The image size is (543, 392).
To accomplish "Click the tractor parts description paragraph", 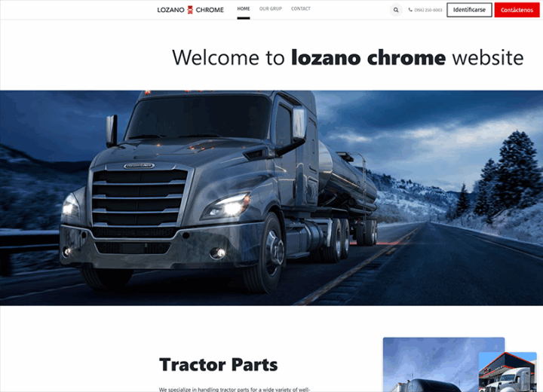I will point(235,390).
